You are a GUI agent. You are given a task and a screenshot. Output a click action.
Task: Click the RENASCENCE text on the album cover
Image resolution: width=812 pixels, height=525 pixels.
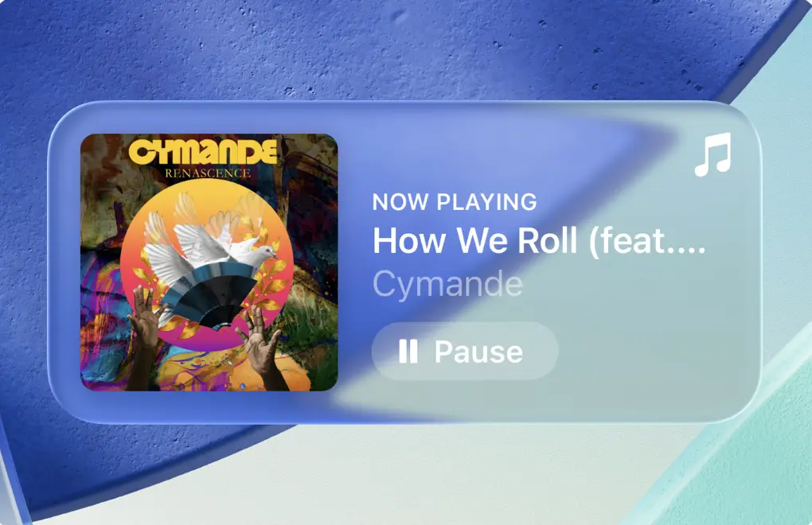click(208, 173)
